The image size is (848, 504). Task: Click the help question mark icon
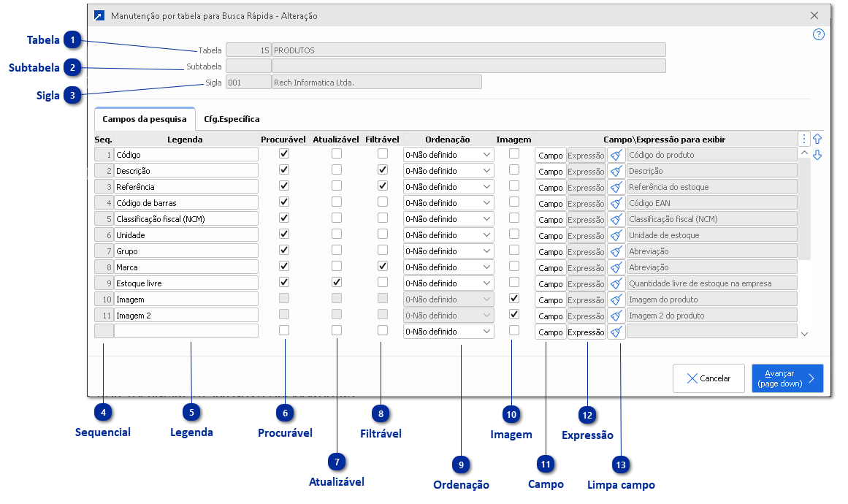coord(818,34)
